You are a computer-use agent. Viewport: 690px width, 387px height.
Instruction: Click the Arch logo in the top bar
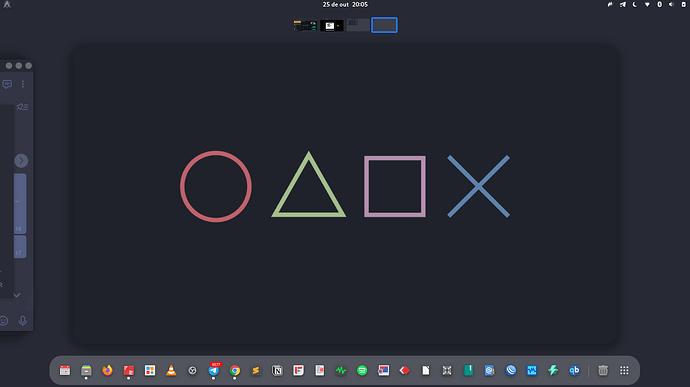pos(7,4)
